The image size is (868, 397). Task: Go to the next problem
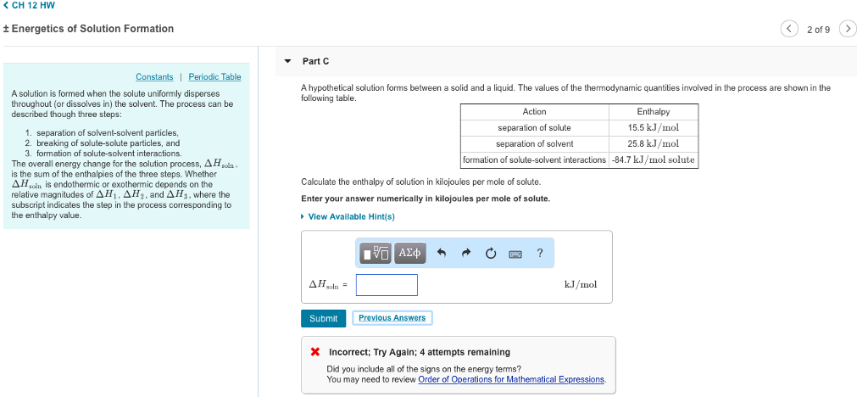pos(848,29)
